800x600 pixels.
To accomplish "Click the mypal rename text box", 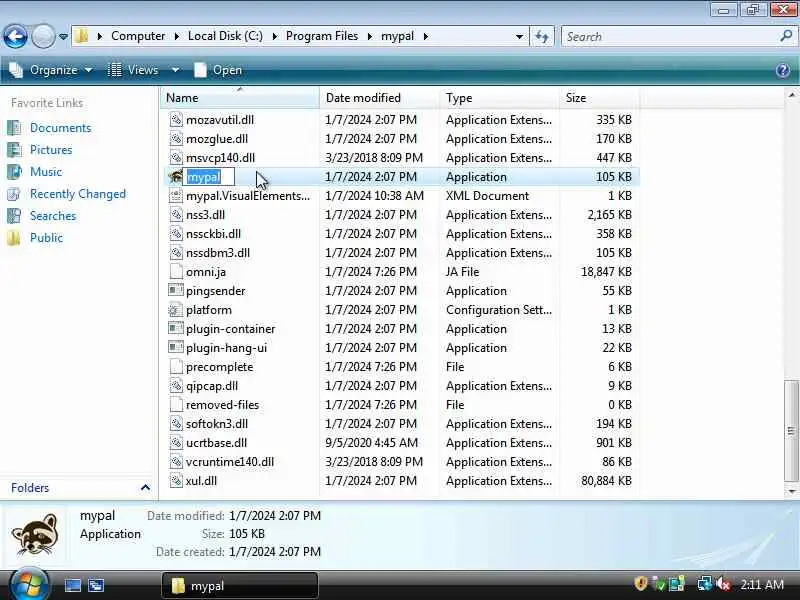I will (209, 177).
